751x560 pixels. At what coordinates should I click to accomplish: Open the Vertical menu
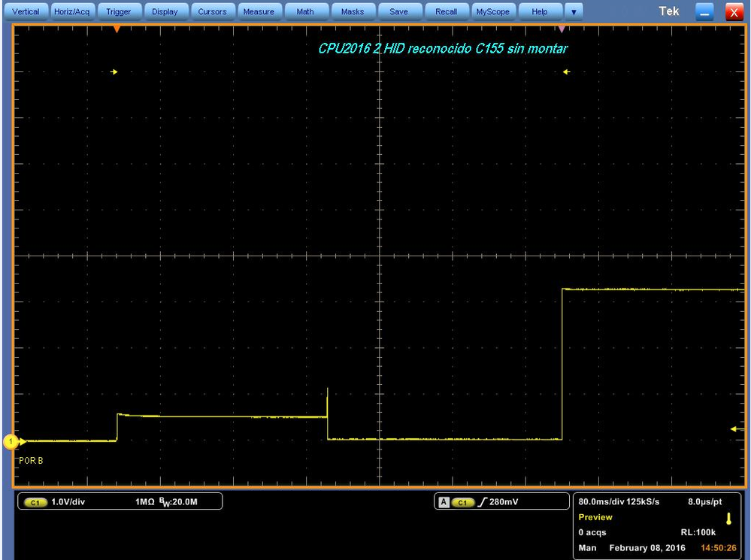[26, 11]
